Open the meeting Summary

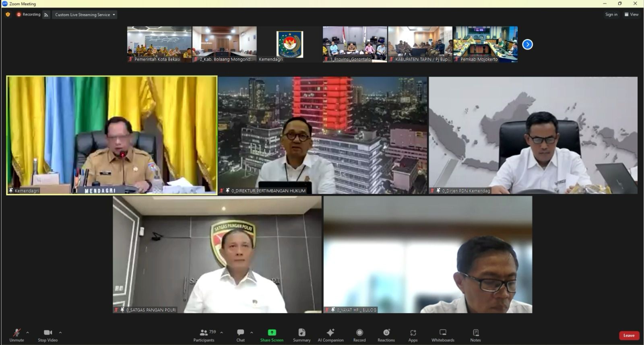(x=301, y=335)
